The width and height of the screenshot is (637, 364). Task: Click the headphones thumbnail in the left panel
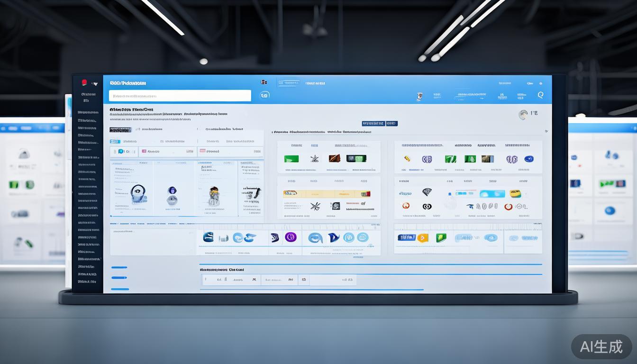[138, 193]
